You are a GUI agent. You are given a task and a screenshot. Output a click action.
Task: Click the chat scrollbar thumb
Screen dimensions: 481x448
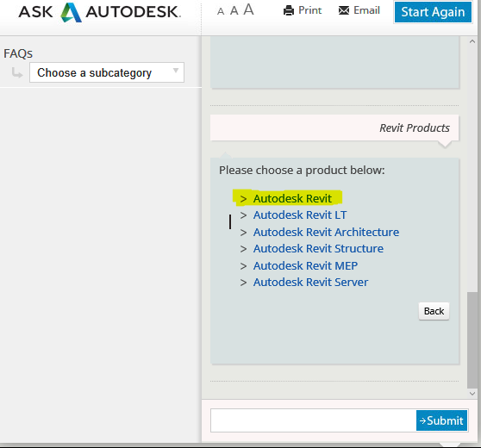472,340
